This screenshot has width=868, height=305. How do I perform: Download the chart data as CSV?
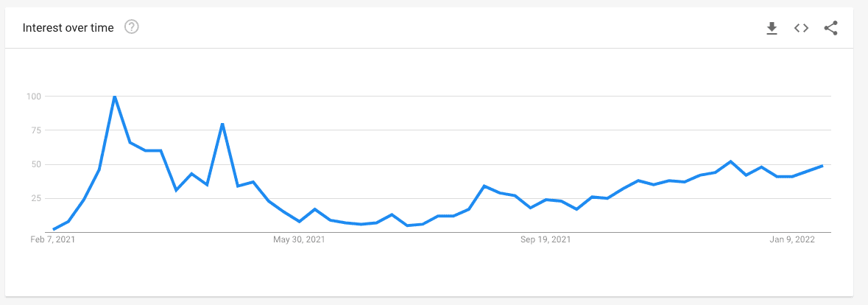[772, 28]
